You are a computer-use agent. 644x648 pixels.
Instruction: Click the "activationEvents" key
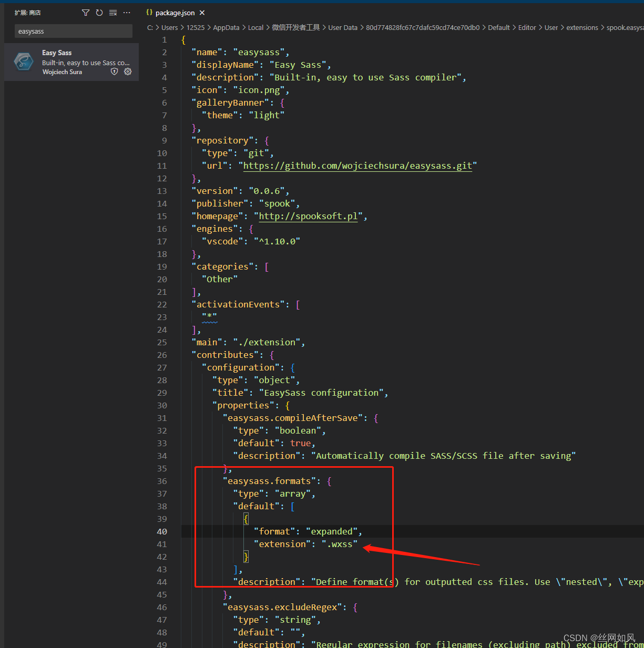coord(238,304)
